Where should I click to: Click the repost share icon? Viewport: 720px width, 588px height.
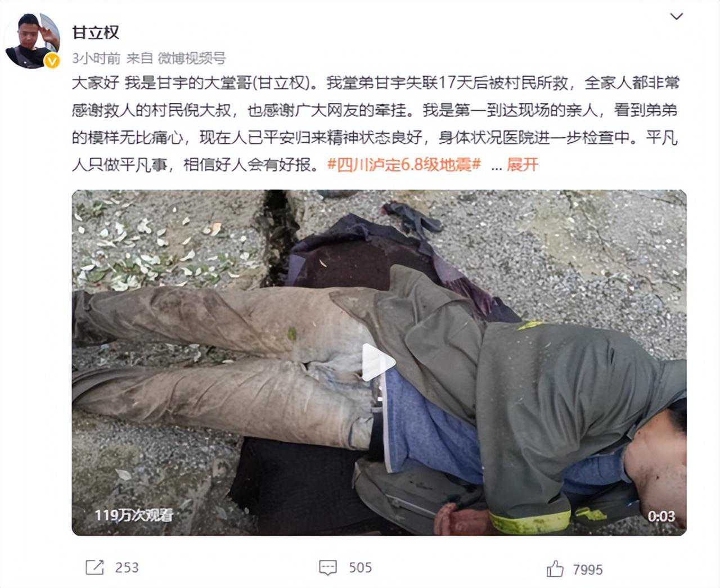pos(94,567)
